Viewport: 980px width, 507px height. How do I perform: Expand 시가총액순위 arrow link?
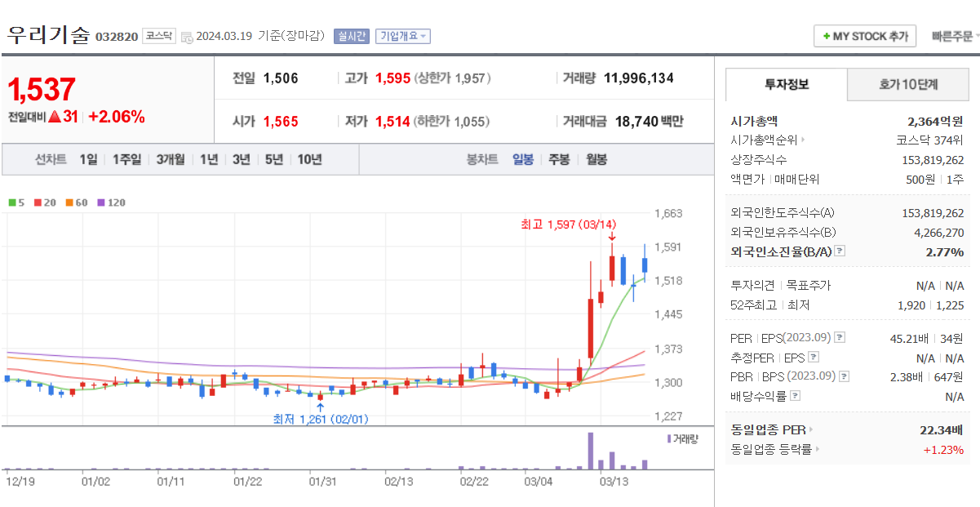[x=803, y=140]
